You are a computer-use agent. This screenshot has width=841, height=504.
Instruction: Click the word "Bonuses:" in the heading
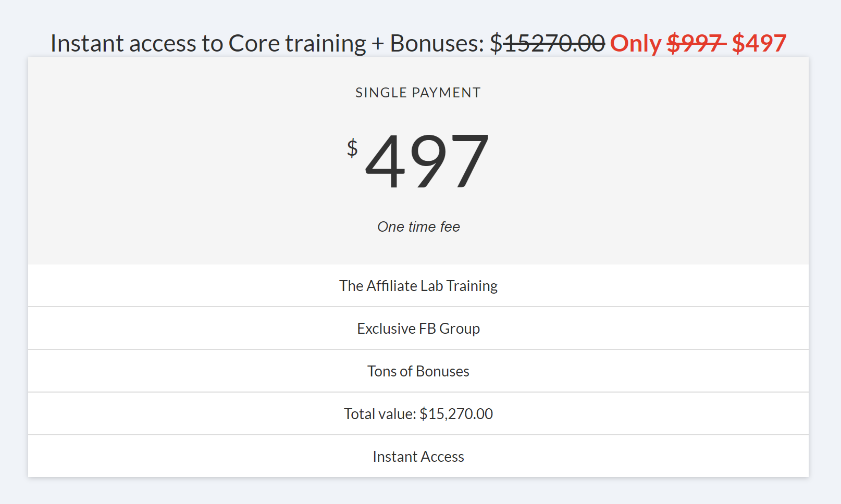click(437, 43)
